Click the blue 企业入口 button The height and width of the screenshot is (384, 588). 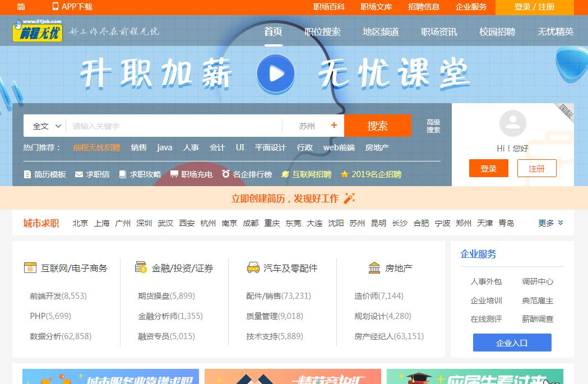click(x=512, y=343)
